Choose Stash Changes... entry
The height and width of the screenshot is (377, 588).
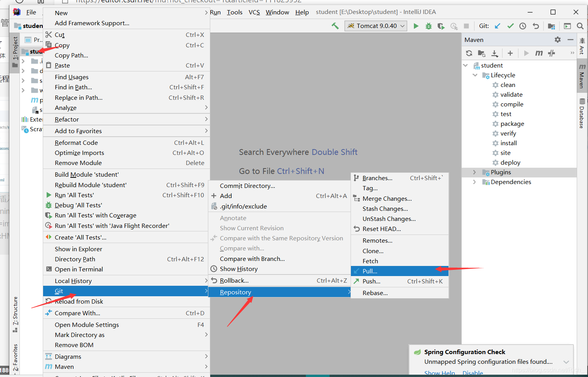[x=400, y=208]
